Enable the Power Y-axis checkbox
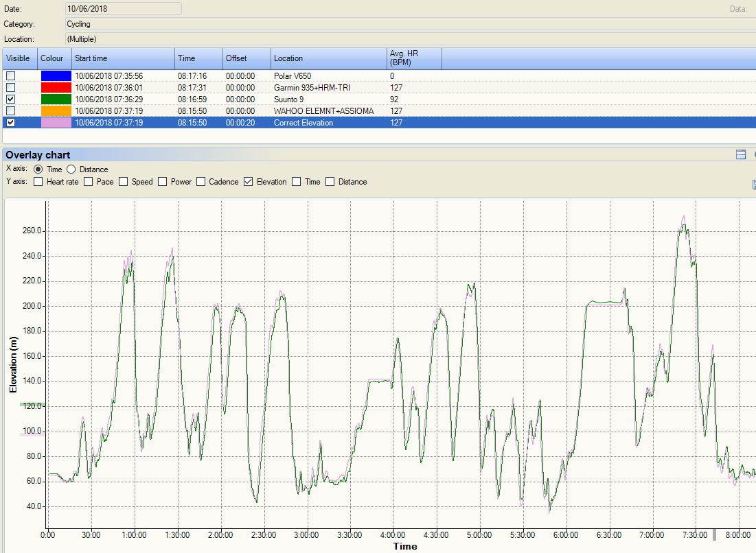Screen dimensions: 756x553 pyautogui.click(x=161, y=181)
